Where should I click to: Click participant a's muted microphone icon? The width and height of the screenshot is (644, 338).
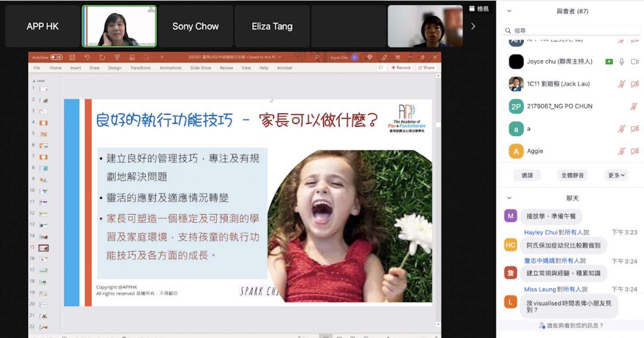click(622, 129)
